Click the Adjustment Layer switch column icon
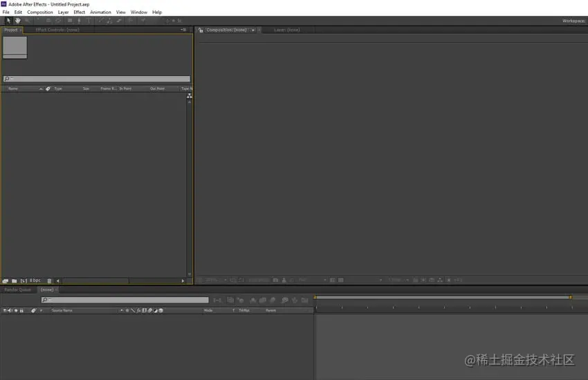The image size is (588, 380). click(155, 310)
